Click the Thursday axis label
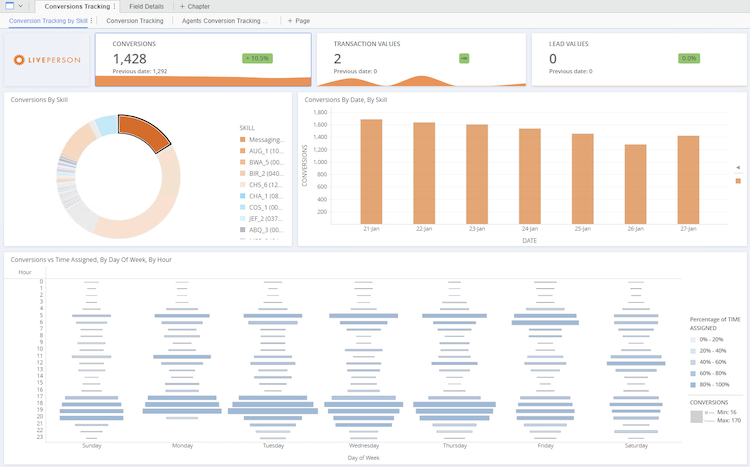 [x=454, y=445]
